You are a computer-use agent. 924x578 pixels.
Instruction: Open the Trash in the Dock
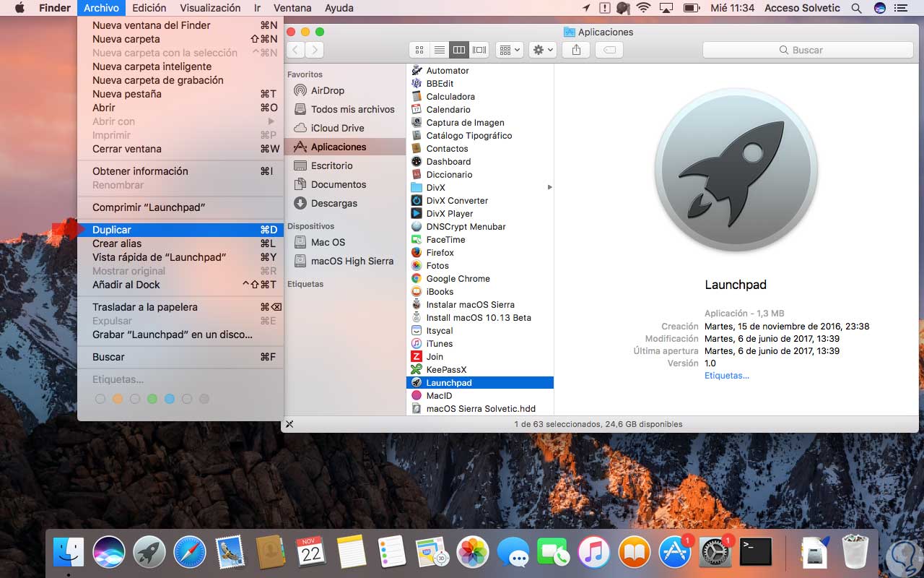(x=855, y=553)
